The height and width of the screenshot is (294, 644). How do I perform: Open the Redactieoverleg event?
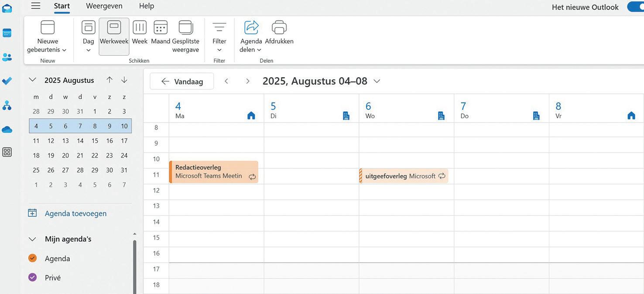[214, 172]
